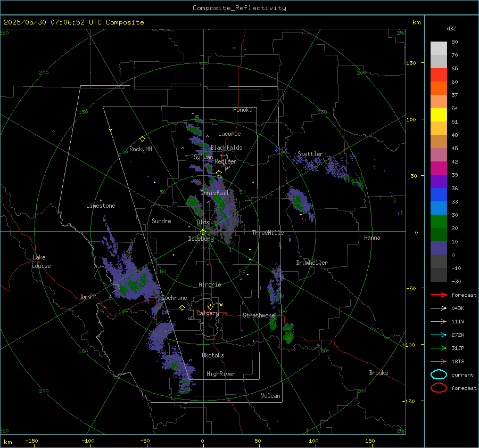Image resolution: width=479 pixels, height=448 pixels.
Task: Click the cyan current ellipse in legend
Action: pos(439,374)
